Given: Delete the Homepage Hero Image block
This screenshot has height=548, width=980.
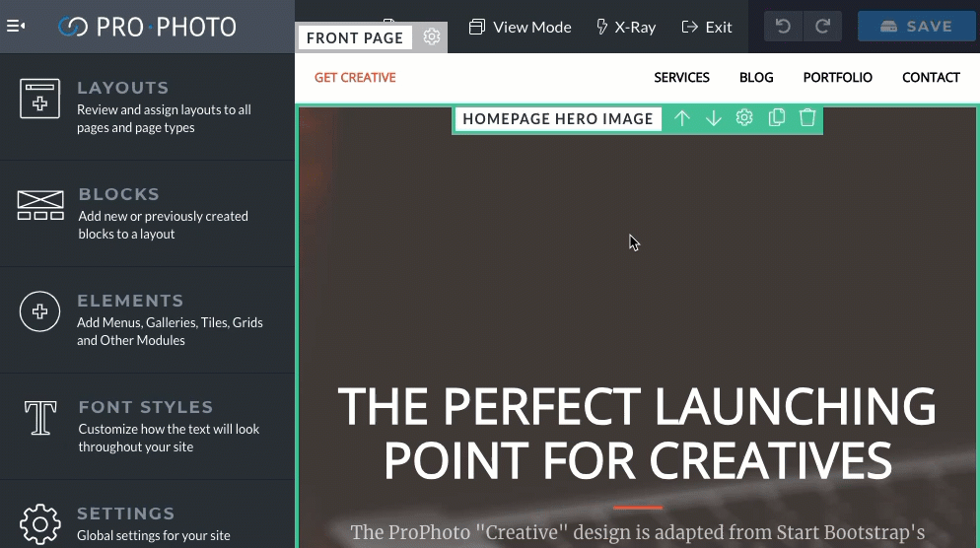Looking at the screenshot, I should coord(807,117).
